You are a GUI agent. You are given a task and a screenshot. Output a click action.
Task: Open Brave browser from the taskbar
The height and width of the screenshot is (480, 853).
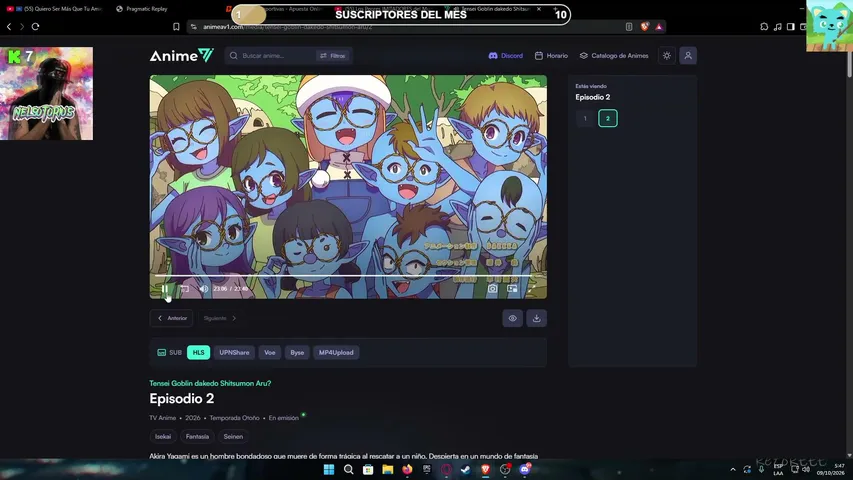[485, 469]
